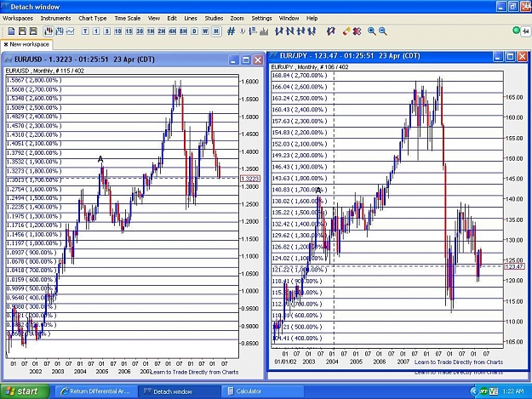Switch to daily (D) time scale
Screen dimensions: 532x399
pos(194,31)
